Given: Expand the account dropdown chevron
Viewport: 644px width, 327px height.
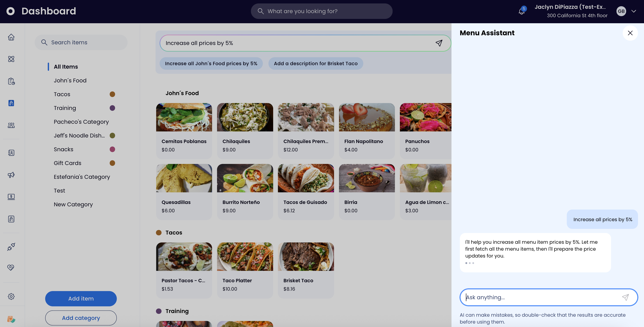Looking at the screenshot, I should coord(634,11).
